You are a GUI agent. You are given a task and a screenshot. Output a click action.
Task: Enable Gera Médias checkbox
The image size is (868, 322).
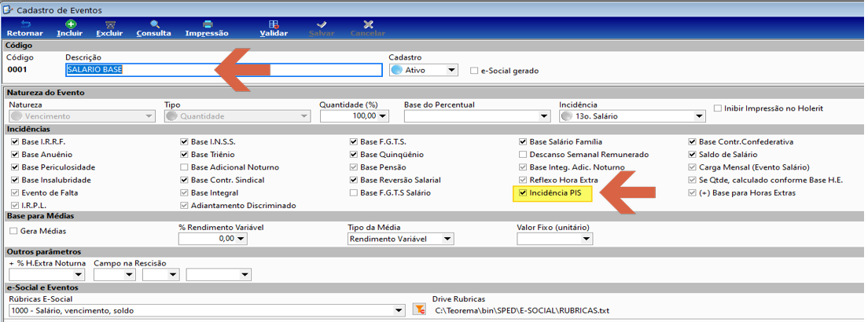coord(14,231)
